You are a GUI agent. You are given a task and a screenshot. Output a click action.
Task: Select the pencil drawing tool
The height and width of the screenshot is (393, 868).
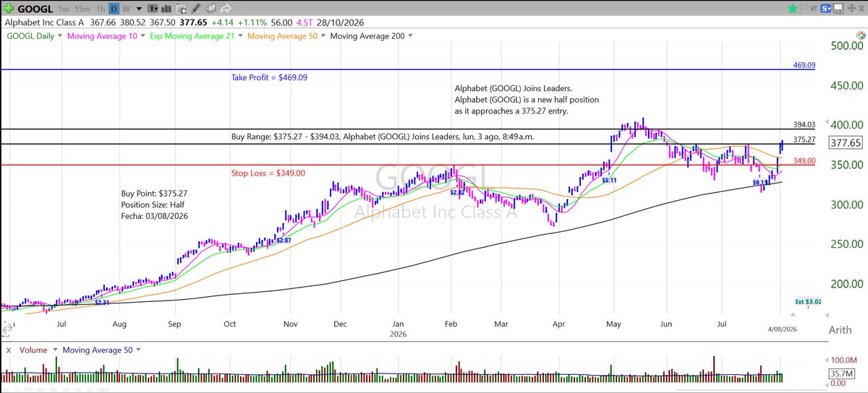click(195, 9)
